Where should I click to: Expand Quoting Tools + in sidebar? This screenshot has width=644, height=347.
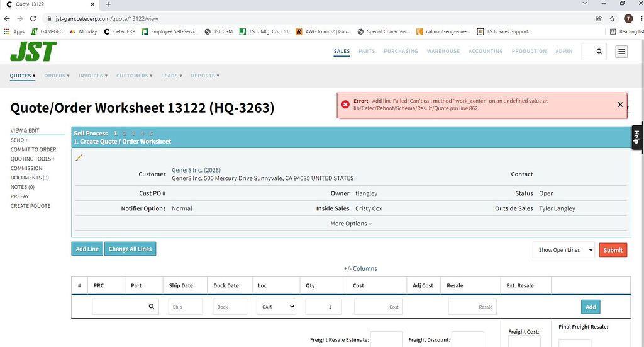click(33, 159)
